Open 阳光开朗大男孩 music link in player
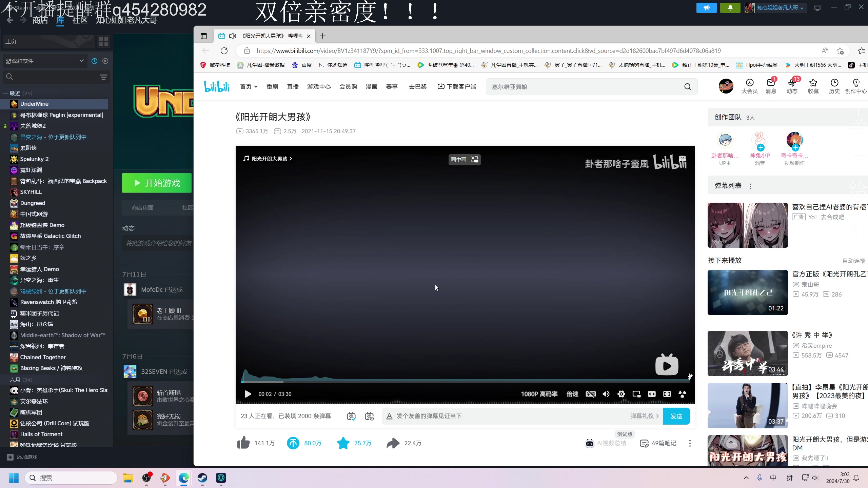The width and height of the screenshot is (868, 488). tap(268, 159)
